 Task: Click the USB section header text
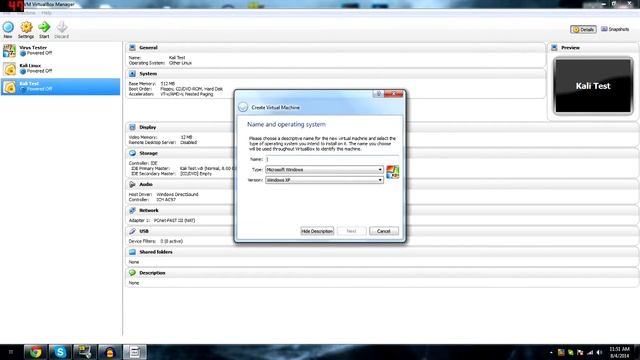point(144,231)
